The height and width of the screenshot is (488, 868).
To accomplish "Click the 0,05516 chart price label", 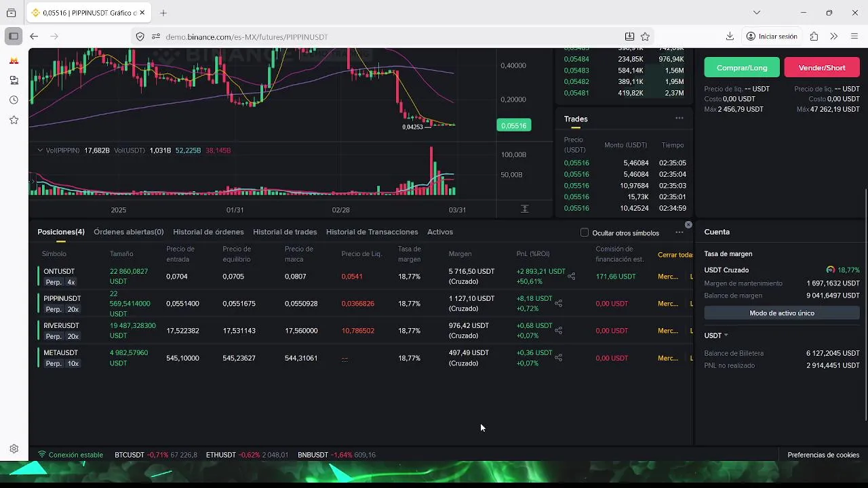I will 513,125.
